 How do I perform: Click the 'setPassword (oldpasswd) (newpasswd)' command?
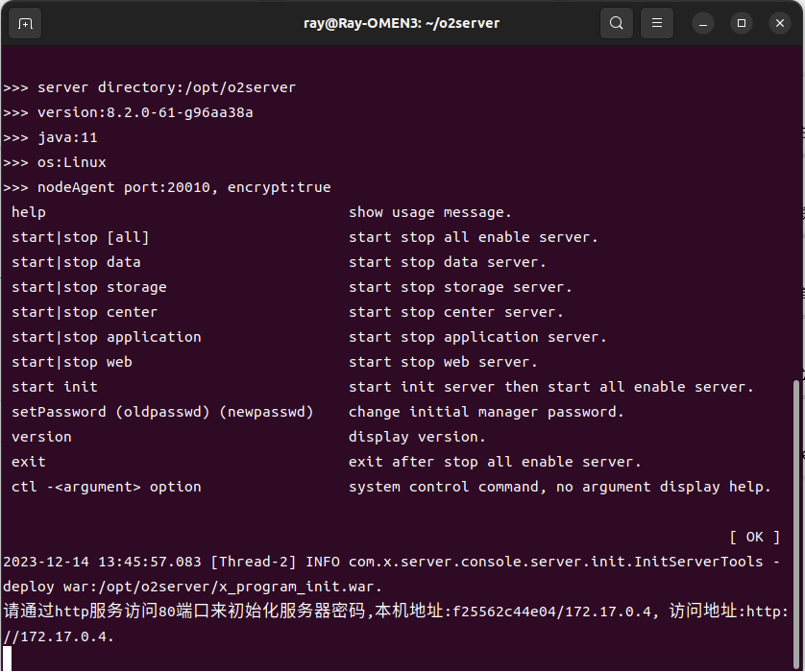pos(162,412)
